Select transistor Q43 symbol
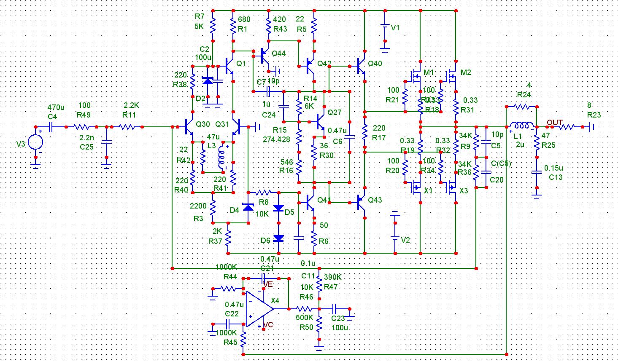618x364 pixels. 361,202
